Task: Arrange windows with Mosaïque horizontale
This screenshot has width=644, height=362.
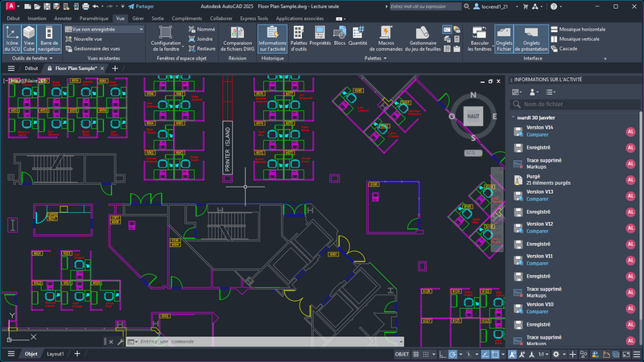Action: tap(578, 29)
